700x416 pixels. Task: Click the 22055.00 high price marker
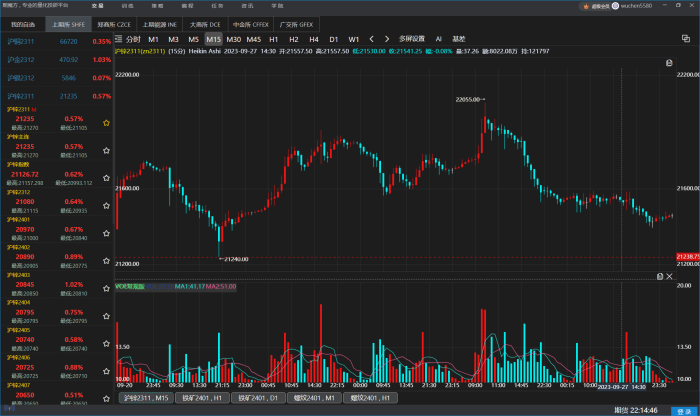tap(469, 100)
